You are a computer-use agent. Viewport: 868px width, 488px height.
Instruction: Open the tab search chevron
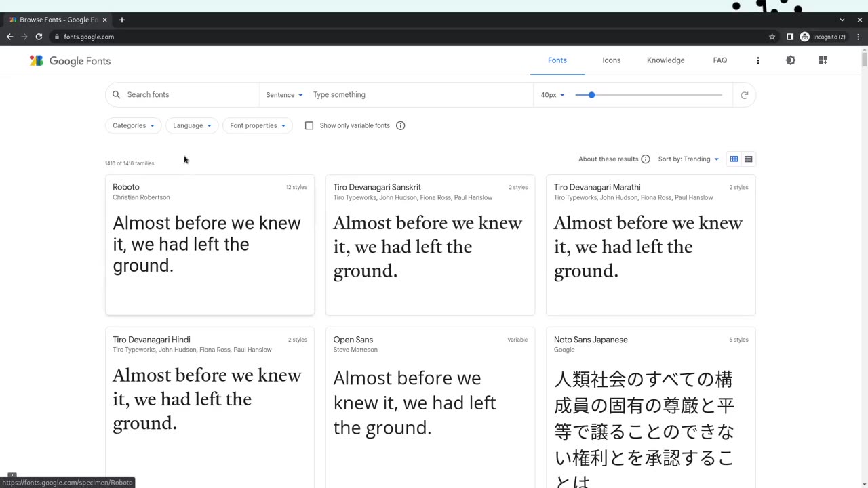[842, 20]
